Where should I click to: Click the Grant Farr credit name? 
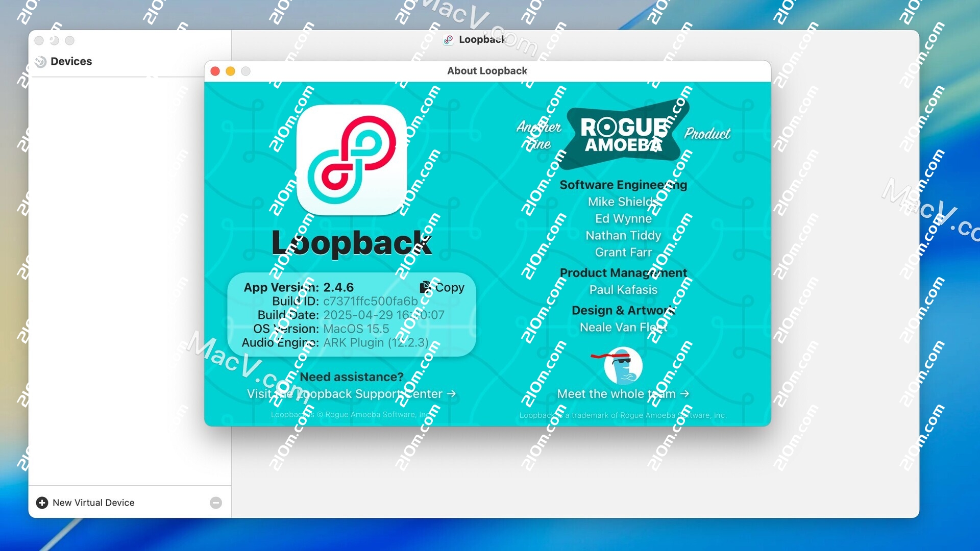(x=623, y=252)
